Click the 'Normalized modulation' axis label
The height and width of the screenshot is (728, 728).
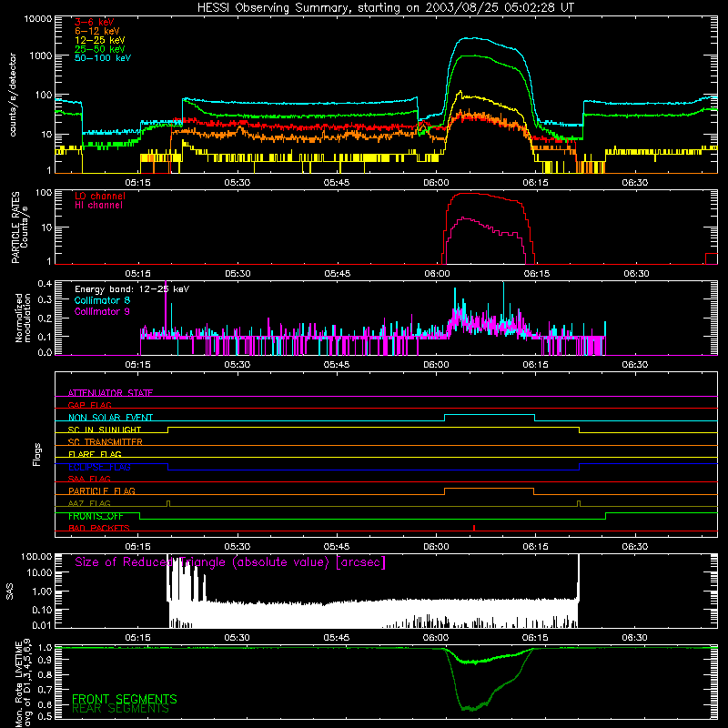23,318
